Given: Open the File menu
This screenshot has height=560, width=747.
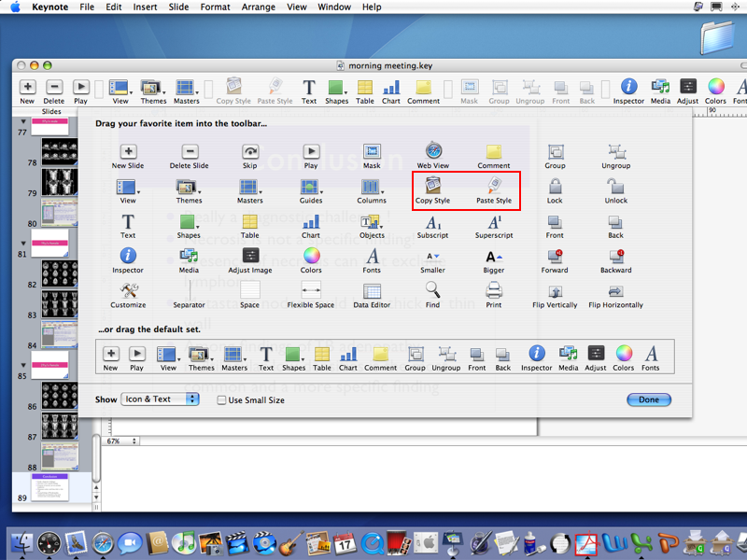Looking at the screenshot, I should point(87,7).
